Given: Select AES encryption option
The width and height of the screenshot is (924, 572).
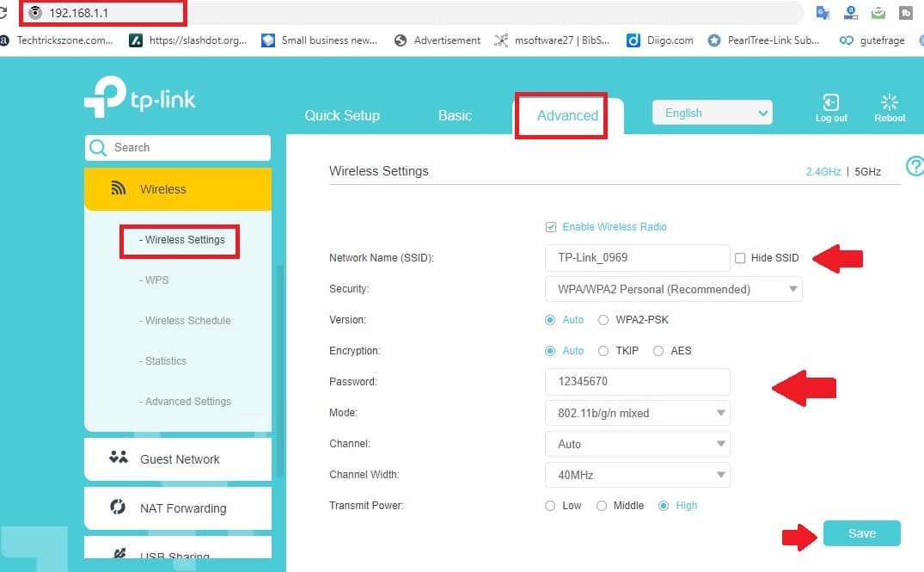Looking at the screenshot, I should pyautogui.click(x=658, y=351).
